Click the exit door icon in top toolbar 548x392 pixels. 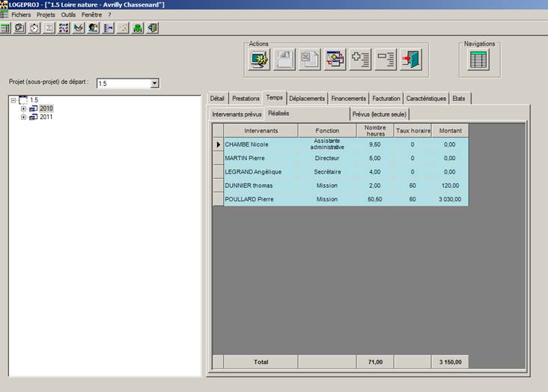[x=153, y=28]
